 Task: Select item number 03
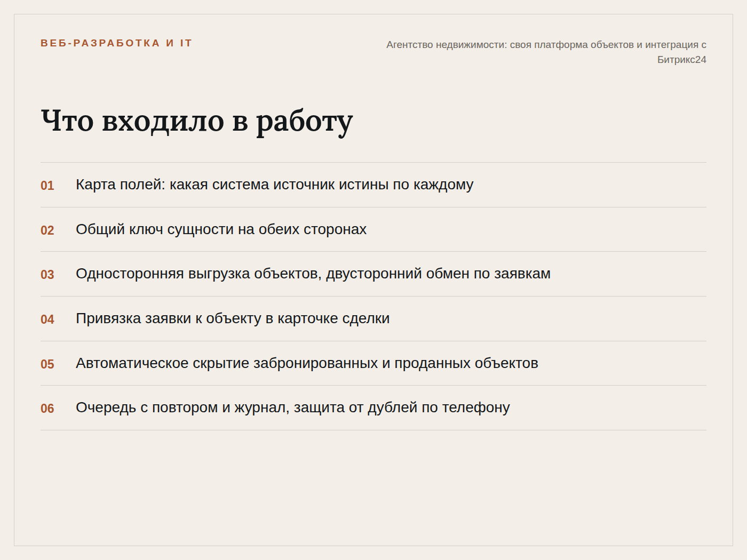[47, 275]
